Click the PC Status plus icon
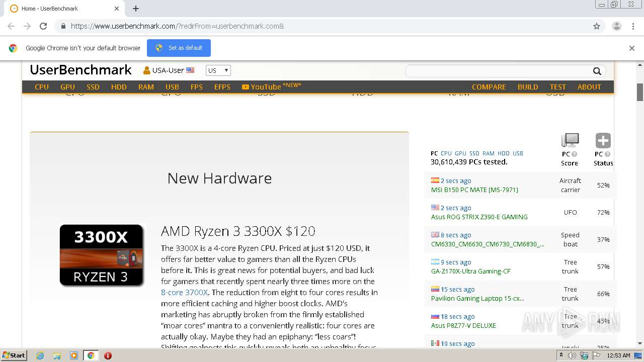This screenshot has width=644, height=362. tap(603, 140)
